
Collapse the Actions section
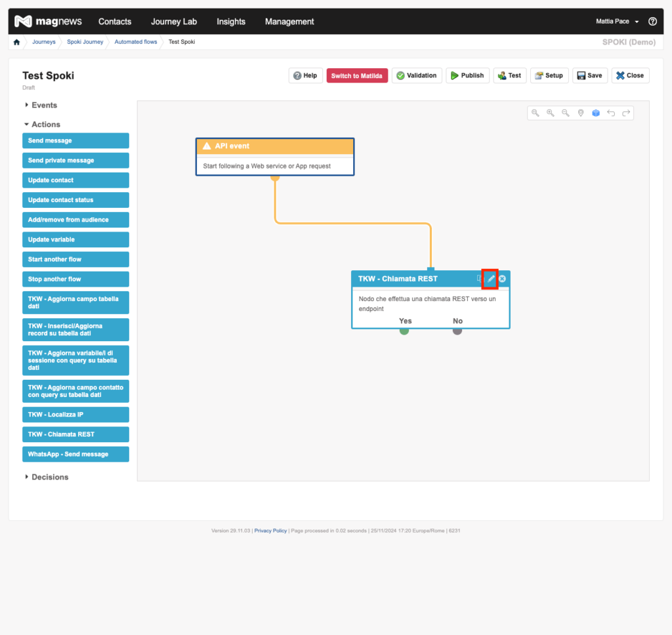click(42, 124)
